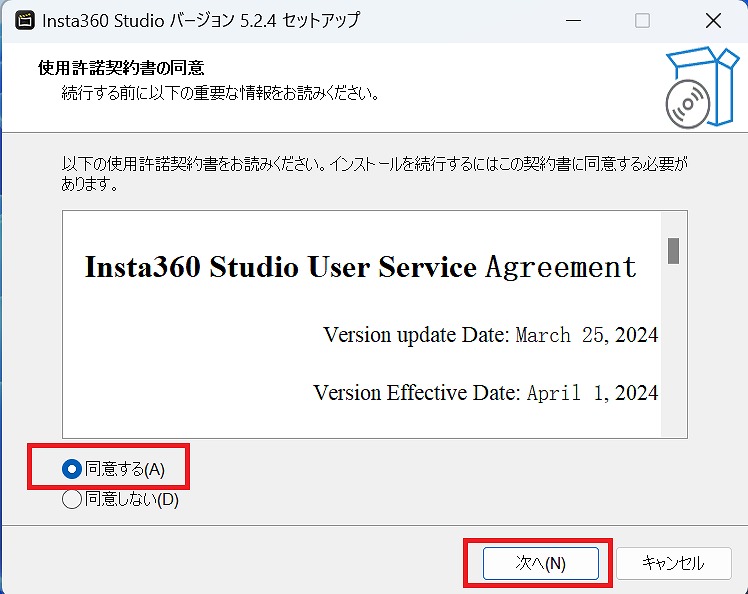Close the setup window
The image size is (748, 594).
713,21
